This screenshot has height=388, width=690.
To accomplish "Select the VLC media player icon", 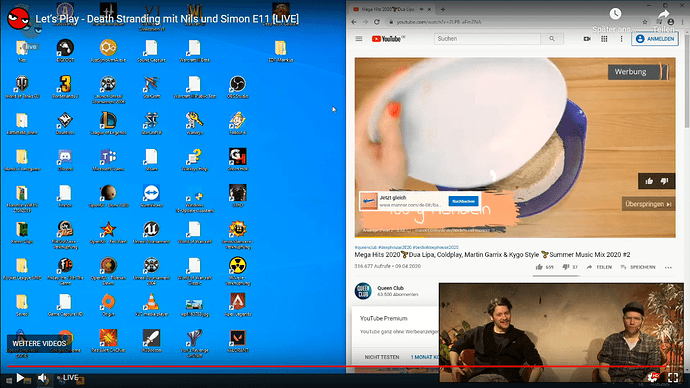I will [151, 302].
